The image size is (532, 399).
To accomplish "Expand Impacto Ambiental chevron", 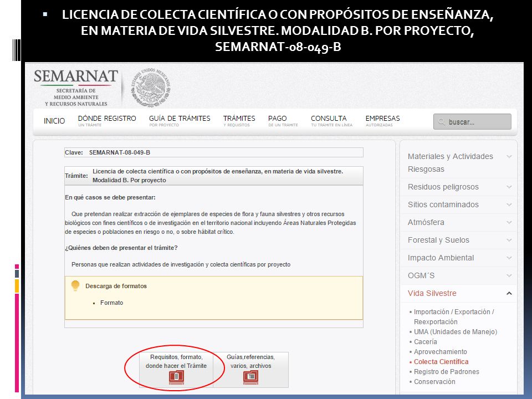I will pyautogui.click(x=509, y=258).
